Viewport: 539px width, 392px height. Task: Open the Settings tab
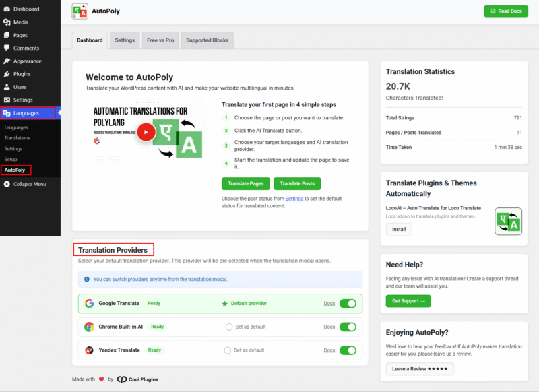pos(125,40)
